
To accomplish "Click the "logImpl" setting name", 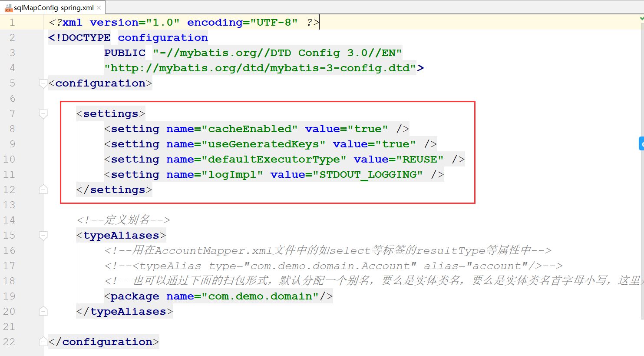I will click(x=232, y=175).
